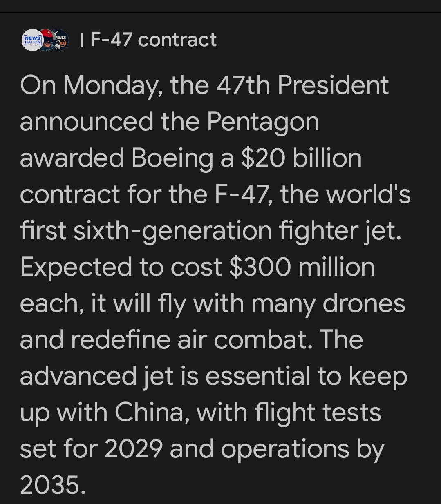Select the word Boeing in summary
Image resolution: width=441 pixels, height=504 pixels.
coord(172,158)
